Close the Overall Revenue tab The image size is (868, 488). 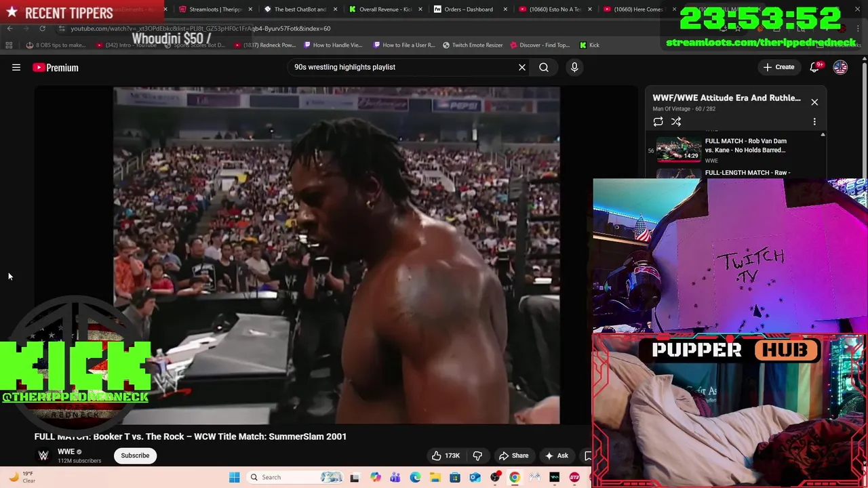[420, 9]
